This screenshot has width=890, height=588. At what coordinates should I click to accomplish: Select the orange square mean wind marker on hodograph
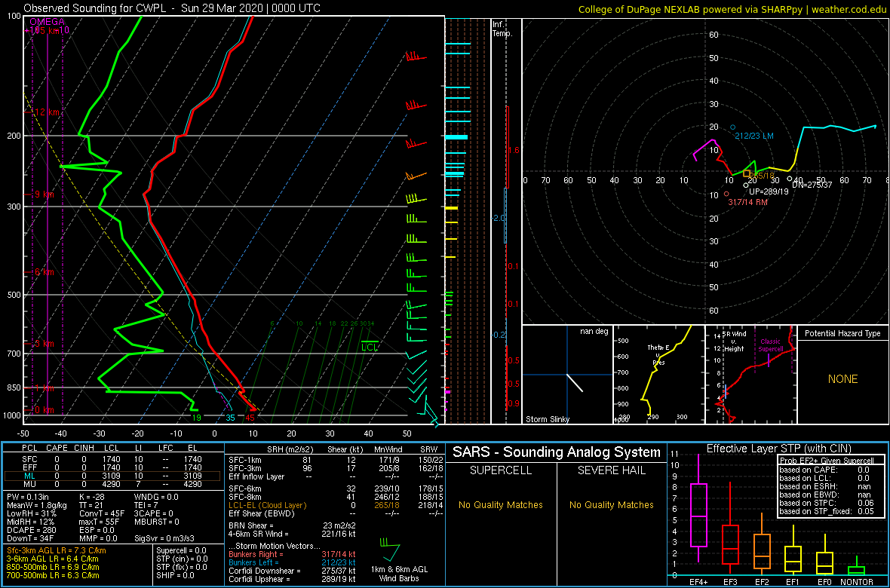point(747,173)
